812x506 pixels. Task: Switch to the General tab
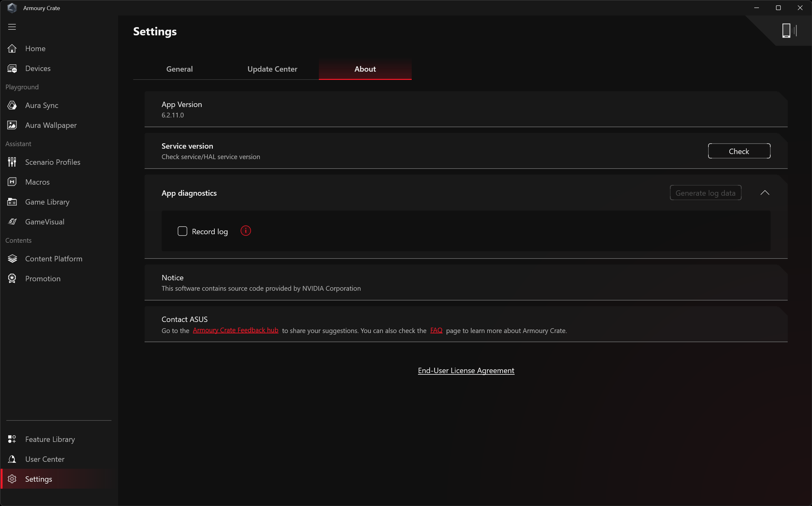[x=179, y=69]
